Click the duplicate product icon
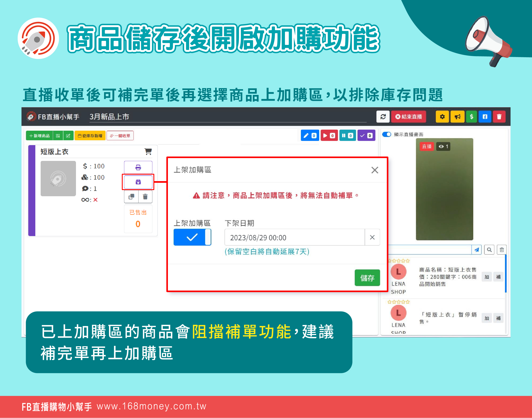 coord(132,196)
